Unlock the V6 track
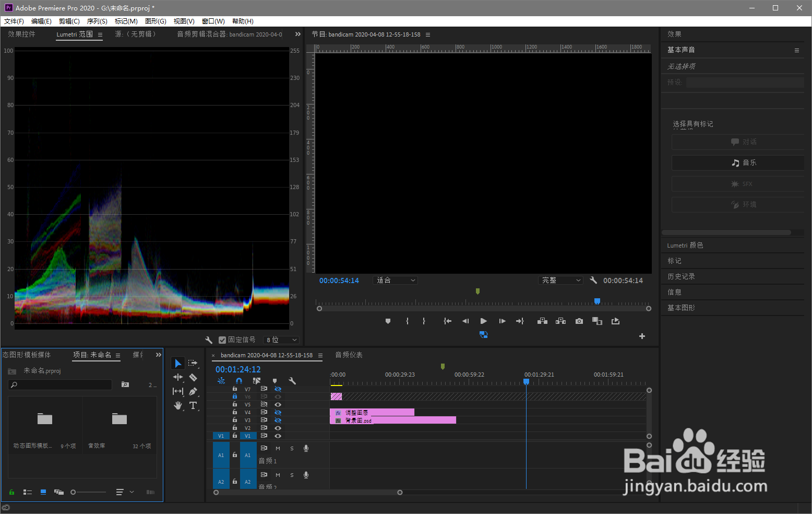 235,396
